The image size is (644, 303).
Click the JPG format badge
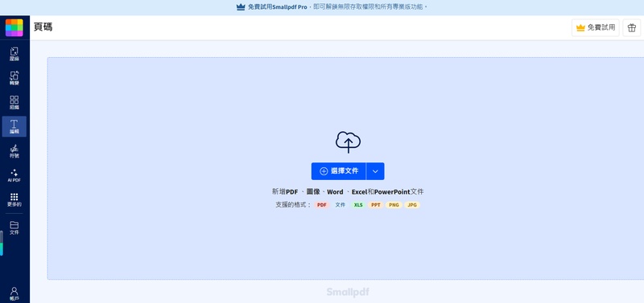(x=412, y=205)
